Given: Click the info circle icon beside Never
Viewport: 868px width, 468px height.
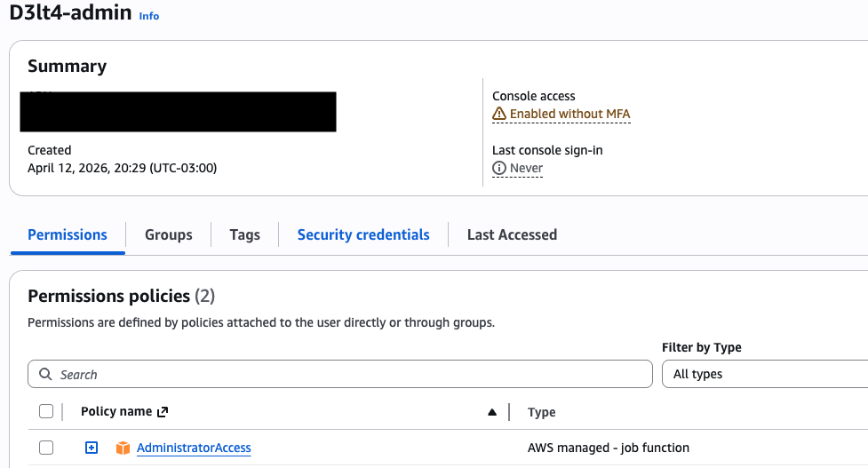Looking at the screenshot, I should [499, 168].
